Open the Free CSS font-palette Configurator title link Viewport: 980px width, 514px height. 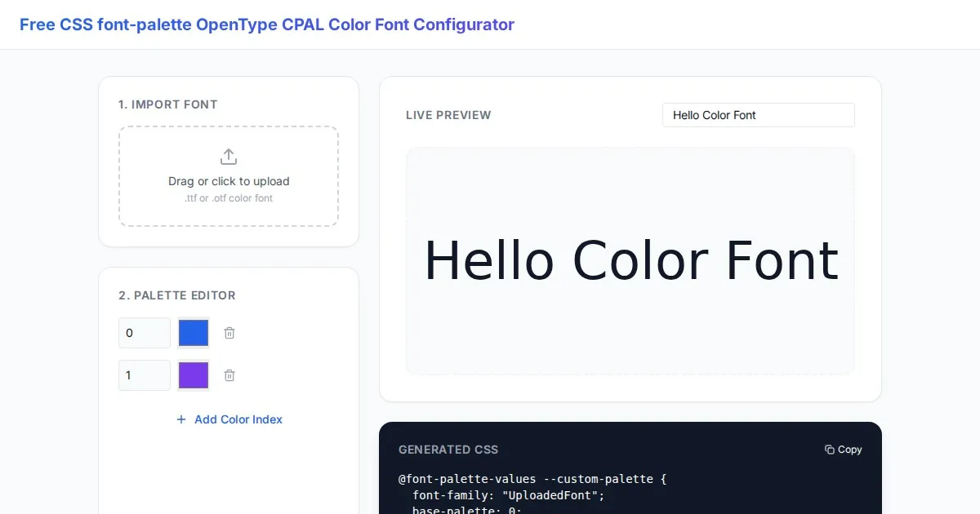[x=267, y=24]
